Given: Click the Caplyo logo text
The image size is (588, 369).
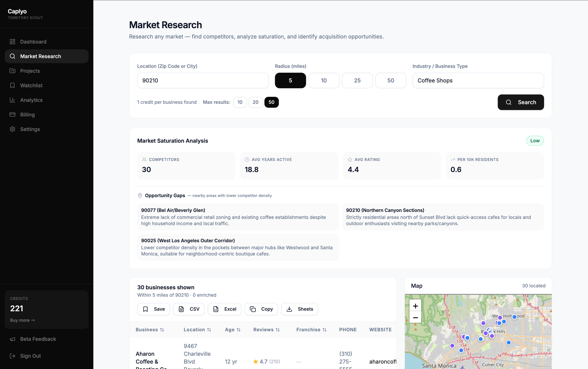Looking at the screenshot, I should coord(17,11).
